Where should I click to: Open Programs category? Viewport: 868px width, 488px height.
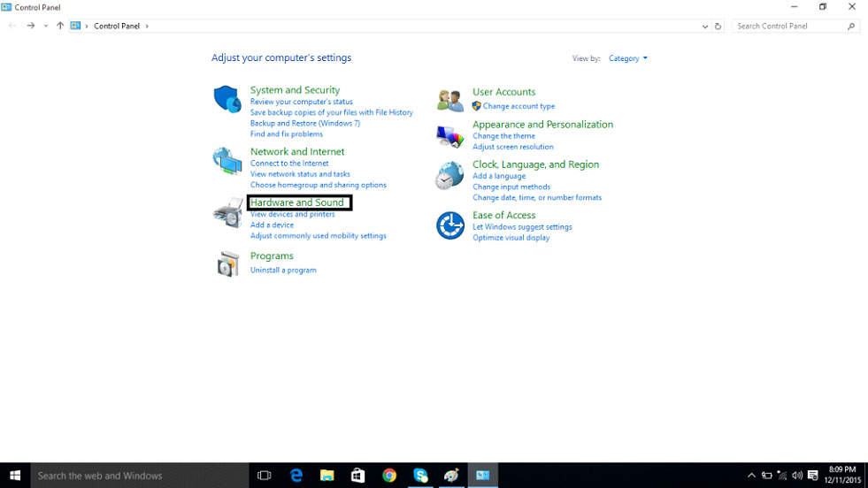[272, 255]
